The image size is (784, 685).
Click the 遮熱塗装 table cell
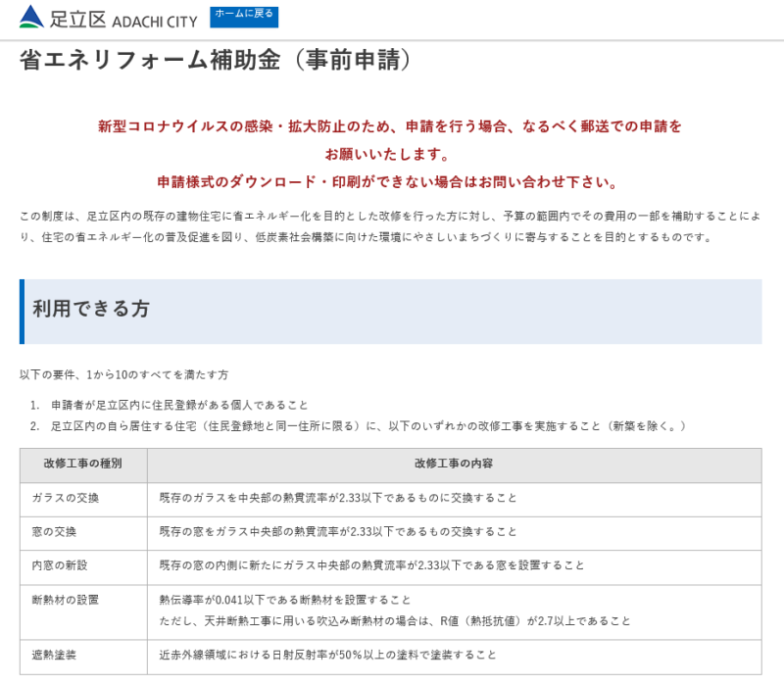(83, 657)
